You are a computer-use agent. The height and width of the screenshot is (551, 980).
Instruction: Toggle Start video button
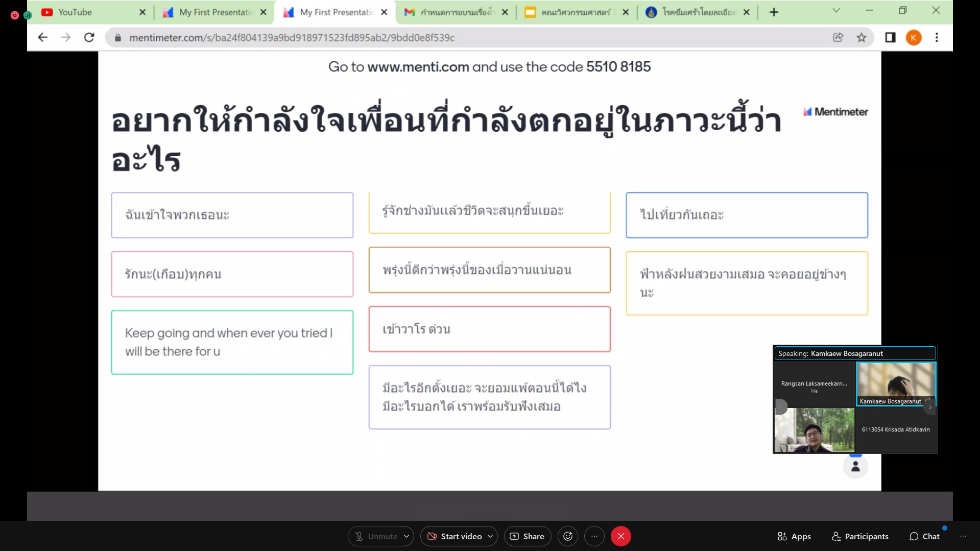click(455, 536)
